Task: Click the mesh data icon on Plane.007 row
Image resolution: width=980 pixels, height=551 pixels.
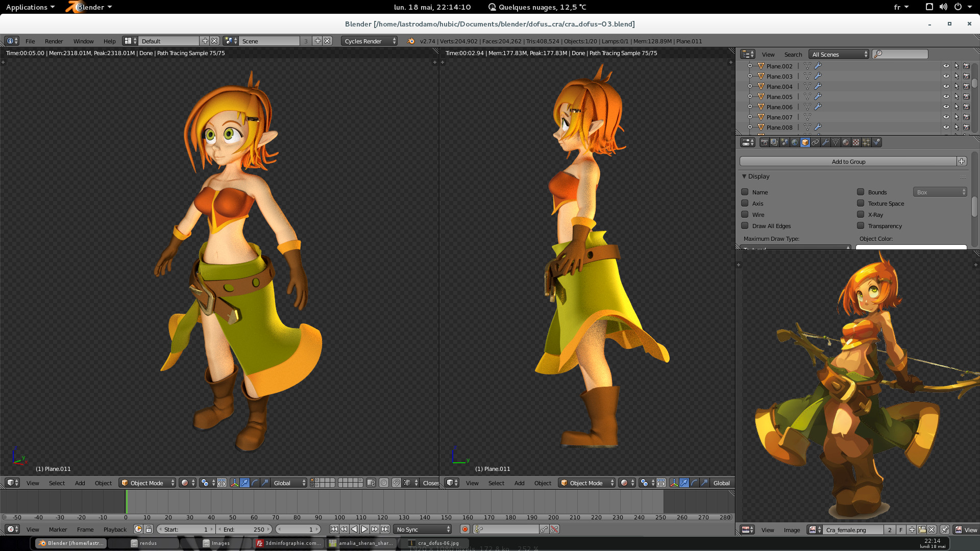Action: 807,117
